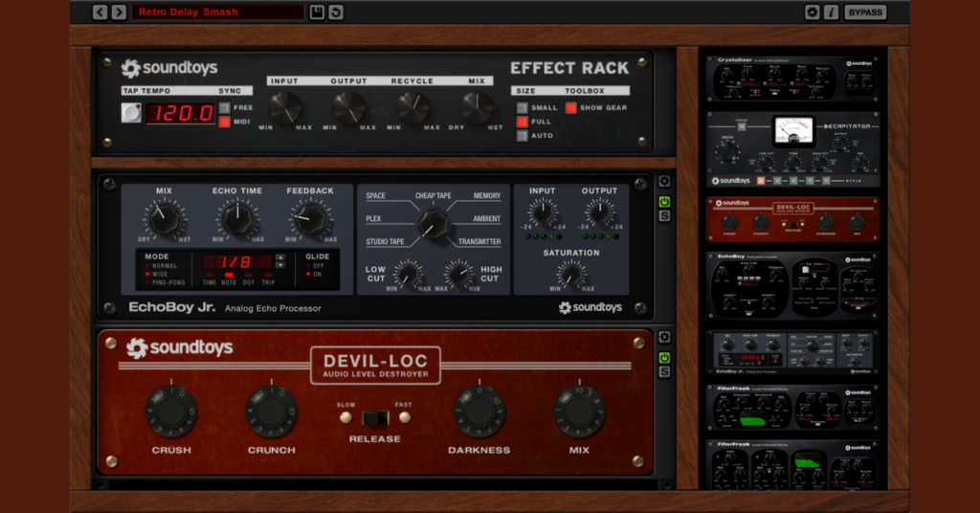Toggle the Devil-Loc power button off

pyautogui.click(x=664, y=356)
